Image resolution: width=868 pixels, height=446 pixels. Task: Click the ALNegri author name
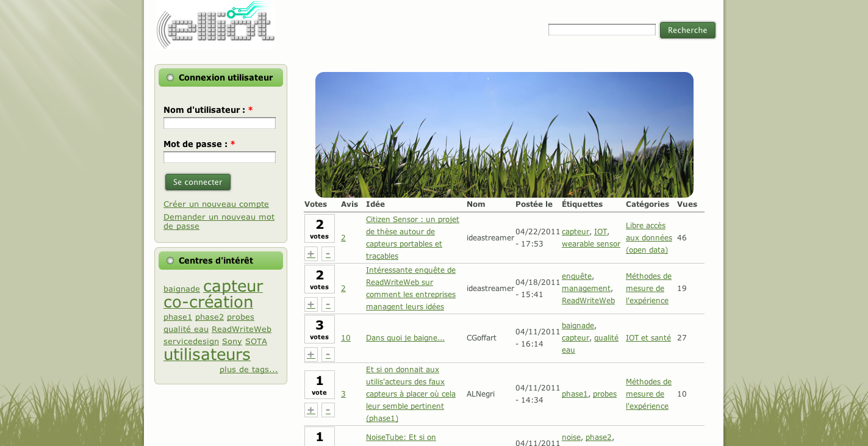[x=481, y=394]
